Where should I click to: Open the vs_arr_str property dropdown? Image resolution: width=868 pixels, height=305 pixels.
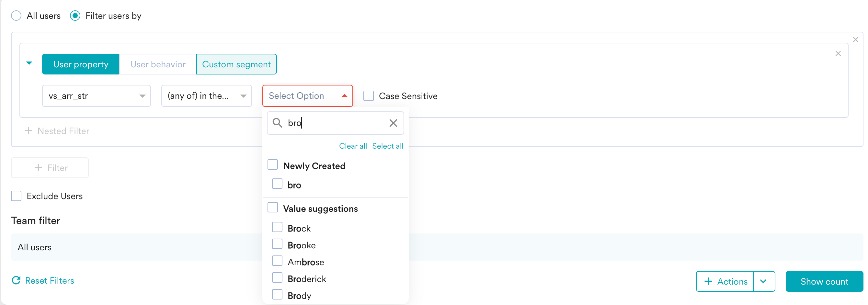click(96, 96)
